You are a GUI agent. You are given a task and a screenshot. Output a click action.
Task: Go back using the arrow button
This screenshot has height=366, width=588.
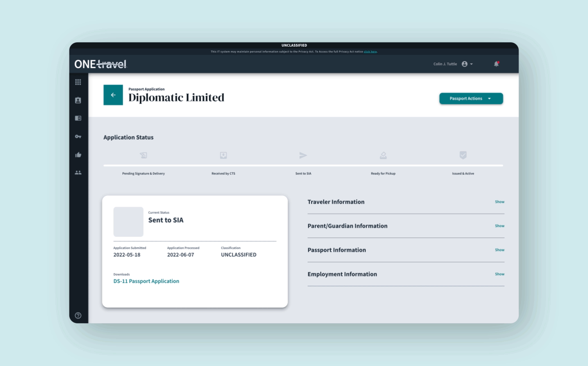click(113, 95)
